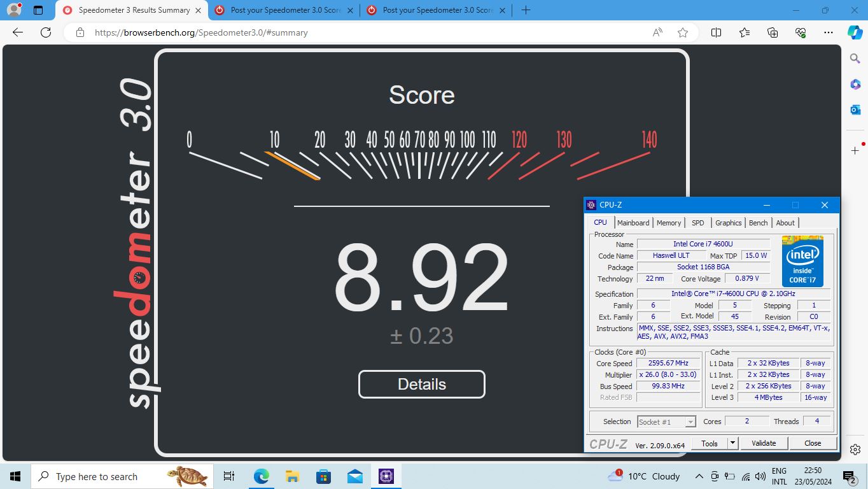Click Level 3 cache 4 MBytes value
Viewport: 868px width, 489px height.
pyautogui.click(x=768, y=397)
